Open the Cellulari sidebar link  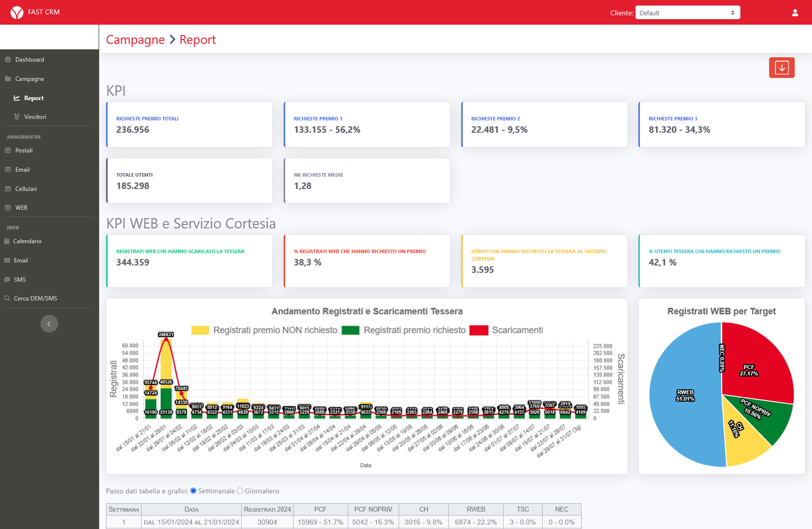pyautogui.click(x=26, y=189)
